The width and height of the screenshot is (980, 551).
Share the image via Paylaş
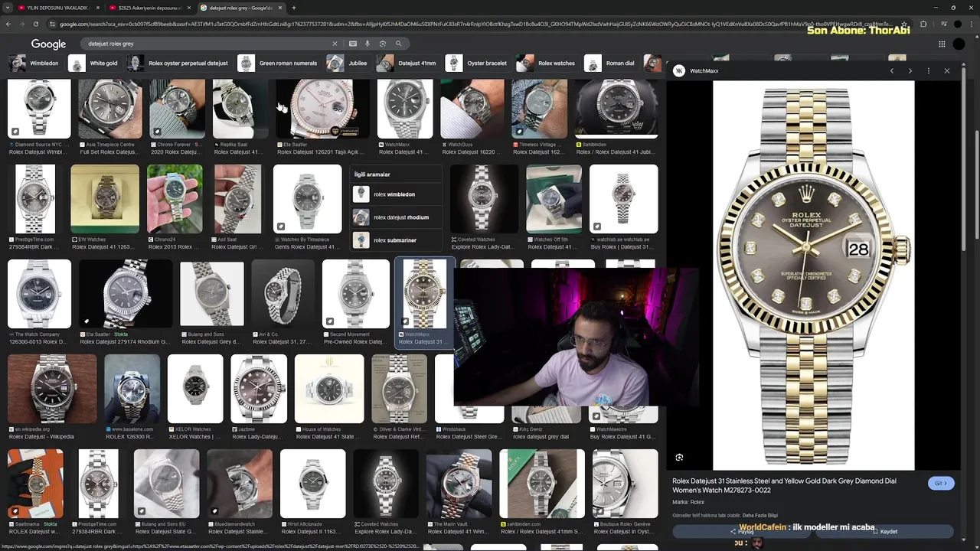point(742,531)
